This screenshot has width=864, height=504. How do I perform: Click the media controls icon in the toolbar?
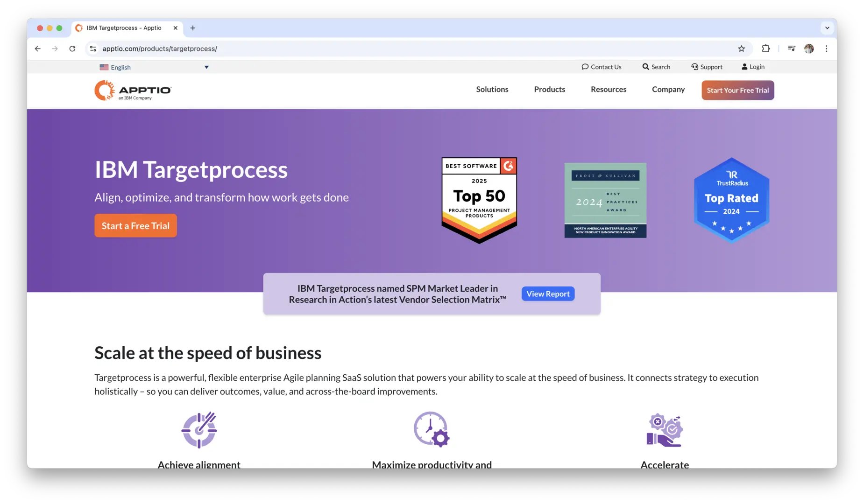point(792,49)
